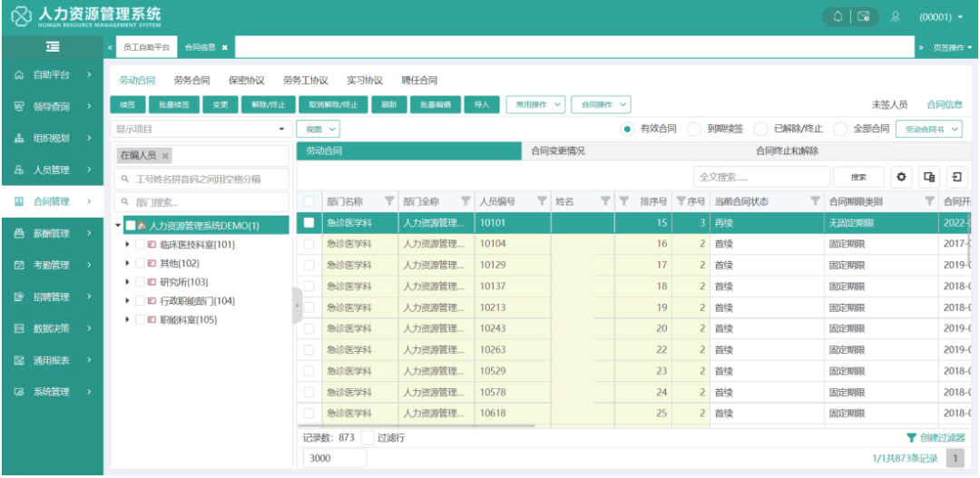Click the 未签人员 link
Screen dimensions: 980x478
[x=888, y=104]
